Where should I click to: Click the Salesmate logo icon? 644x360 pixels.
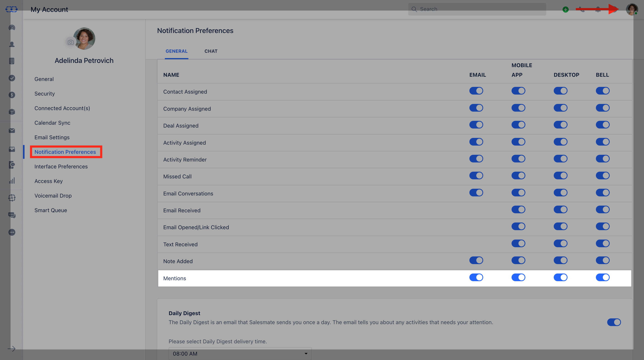(x=11, y=10)
